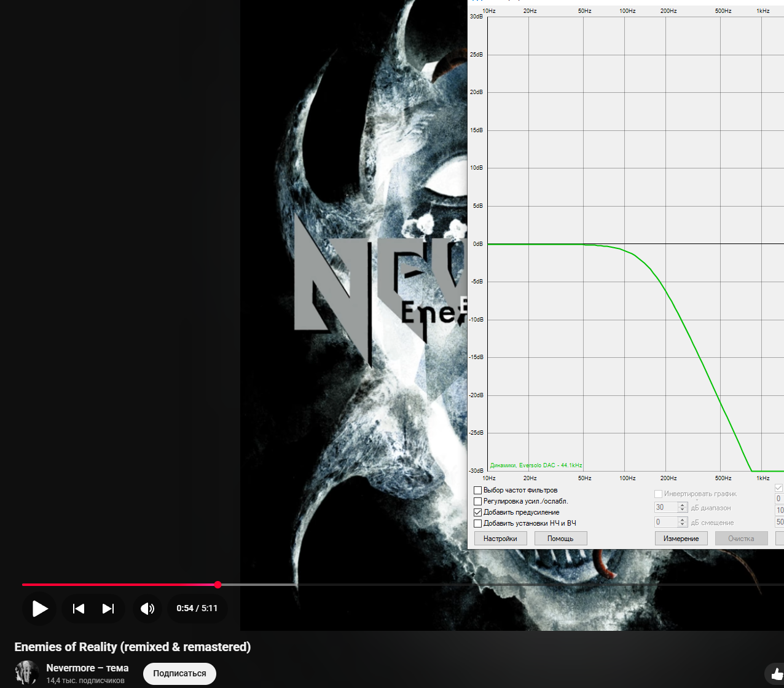Enable Добавить установки НЧ и ВЧ checkbox
The height and width of the screenshot is (688, 784).
pyautogui.click(x=477, y=524)
